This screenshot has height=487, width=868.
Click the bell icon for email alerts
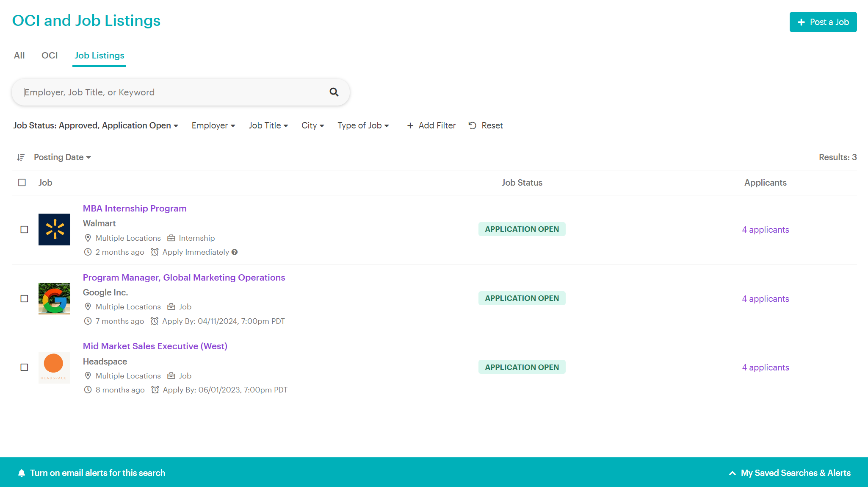coord(22,473)
